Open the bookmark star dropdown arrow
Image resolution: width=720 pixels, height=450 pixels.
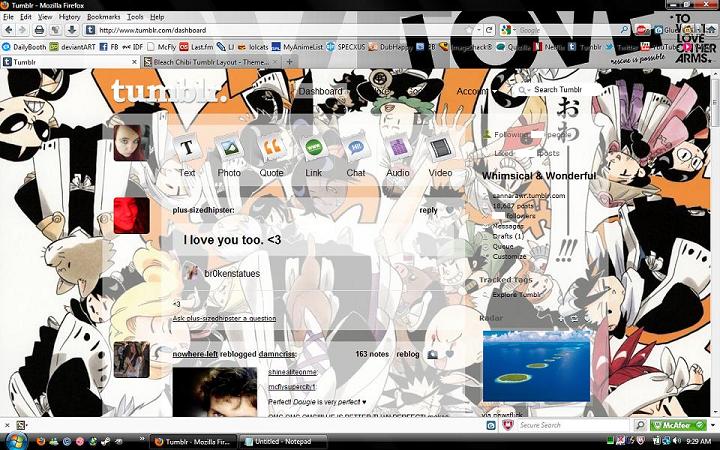coord(478,30)
